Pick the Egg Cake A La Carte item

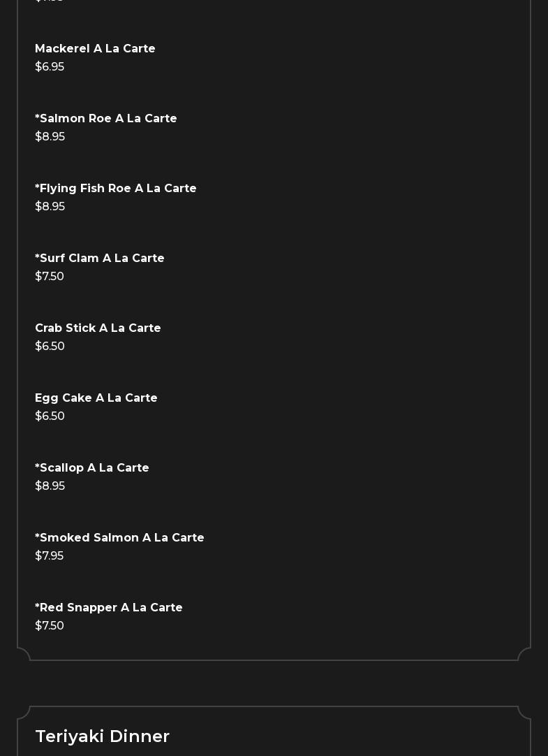point(96,398)
